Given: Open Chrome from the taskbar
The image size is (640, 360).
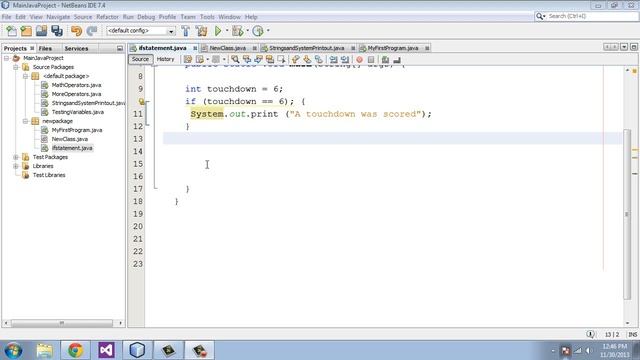Looking at the screenshot, I should pos(76,350).
